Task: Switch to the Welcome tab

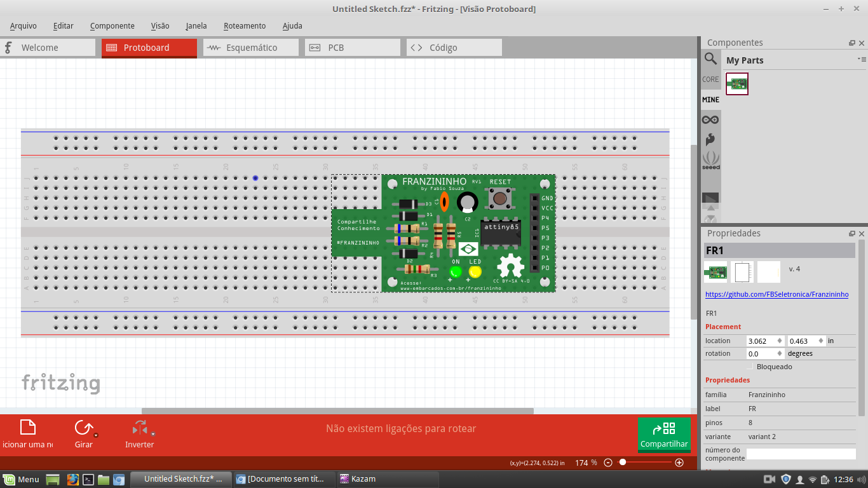Action: (x=48, y=48)
